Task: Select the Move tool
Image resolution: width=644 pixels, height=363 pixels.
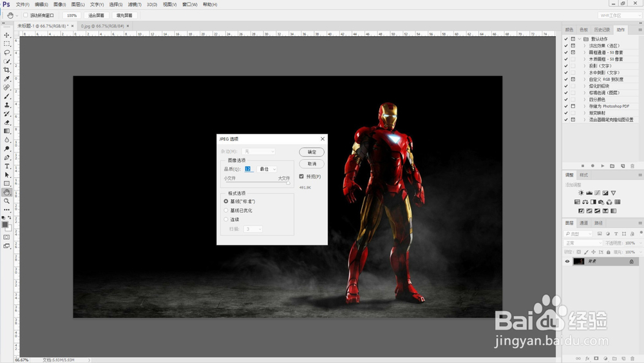Action: pyautogui.click(x=6, y=35)
